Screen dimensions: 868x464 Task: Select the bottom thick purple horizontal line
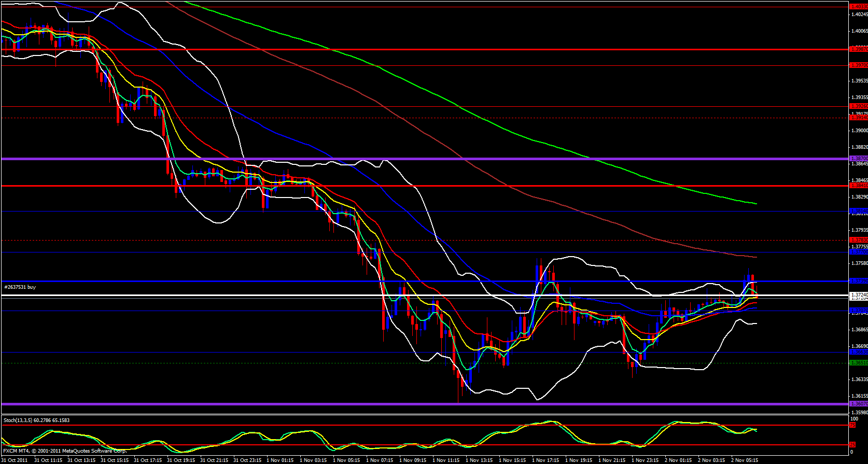[415, 404]
